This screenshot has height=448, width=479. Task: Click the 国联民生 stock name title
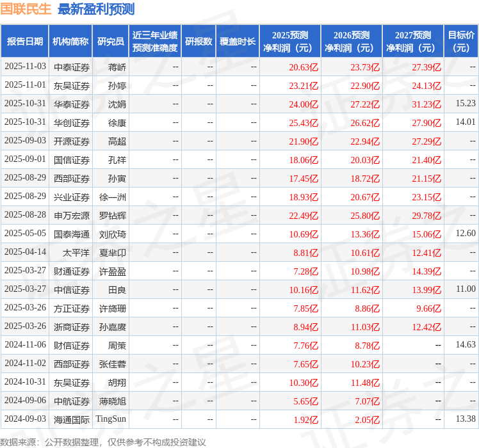click(x=26, y=9)
